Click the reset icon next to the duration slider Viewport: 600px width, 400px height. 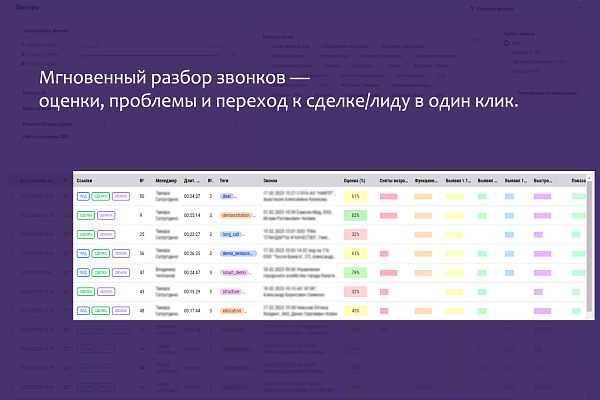point(233,54)
